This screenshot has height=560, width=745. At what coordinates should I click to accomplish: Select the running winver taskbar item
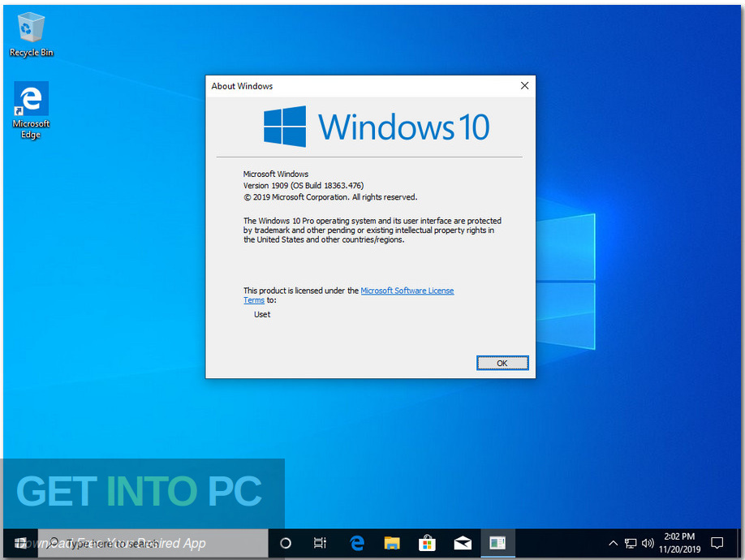click(497, 542)
